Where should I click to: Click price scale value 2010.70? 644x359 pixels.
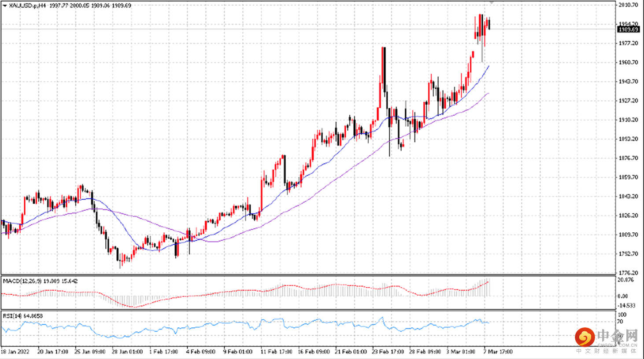click(628, 5)
